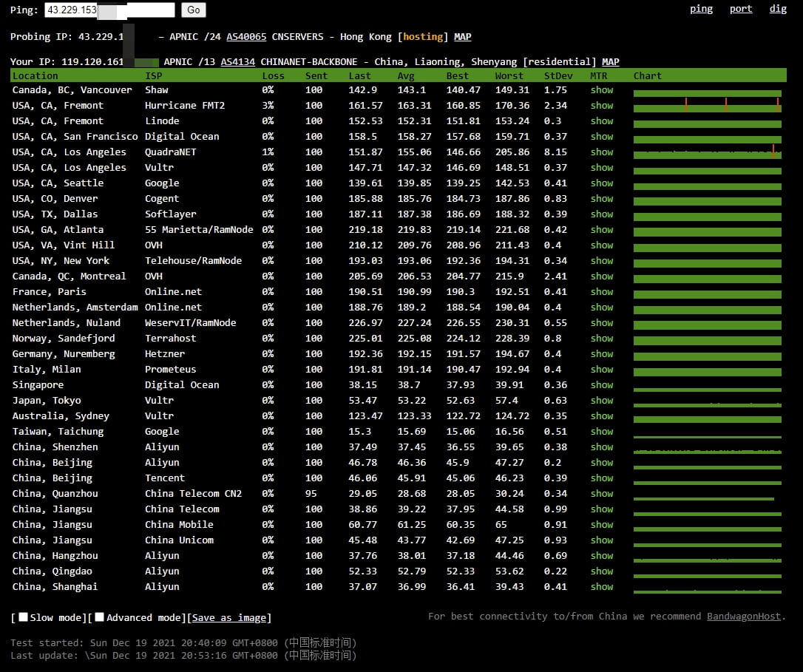Open the ping link at top right
The image size is (803, 672).
pos(701,9)
